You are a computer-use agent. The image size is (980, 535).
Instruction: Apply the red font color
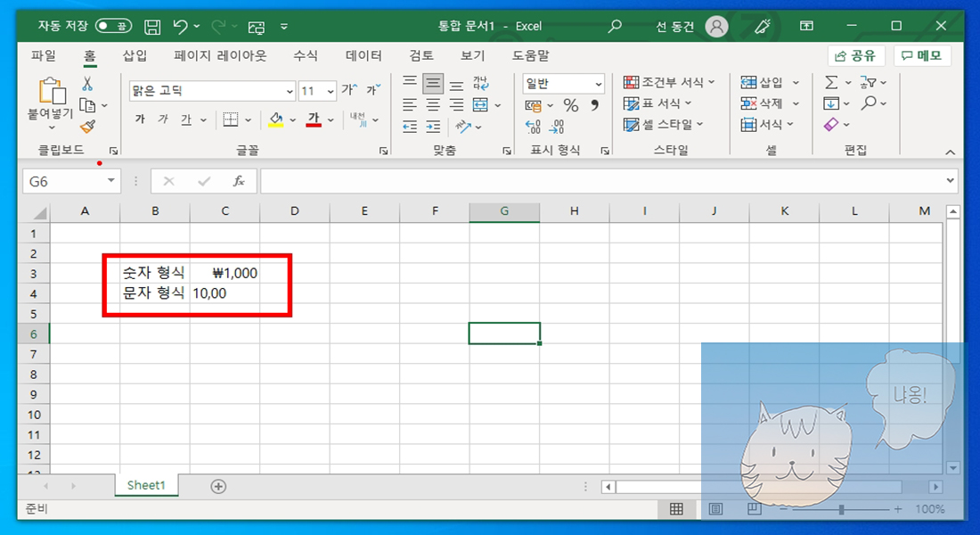tap(314, 119)
